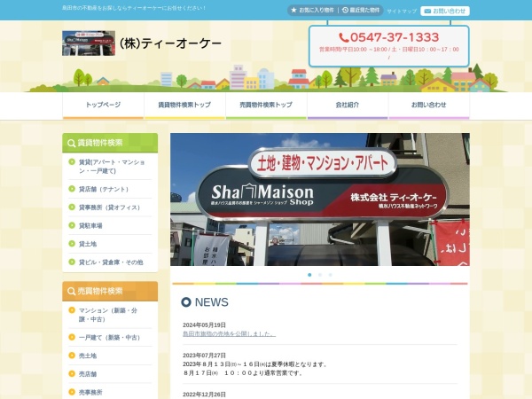Open the トップページ navigation tab
The height and width of the screenshot is (399, 532).
tap(103, 106)
